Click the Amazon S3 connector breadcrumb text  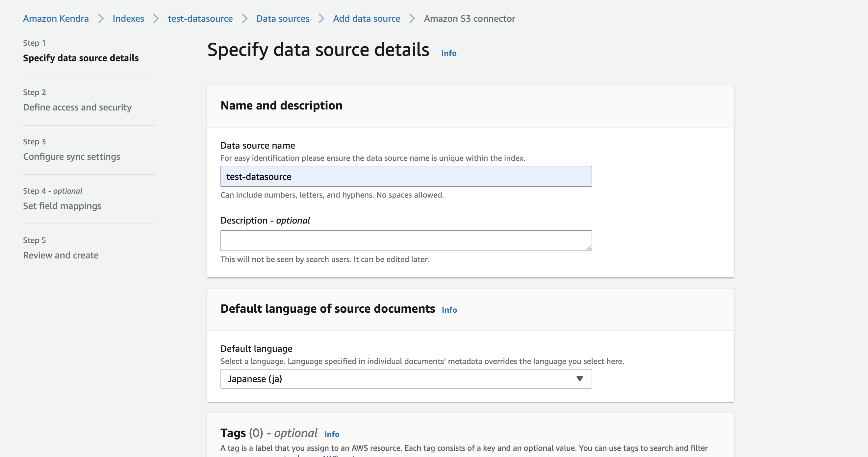click(469, 18)
